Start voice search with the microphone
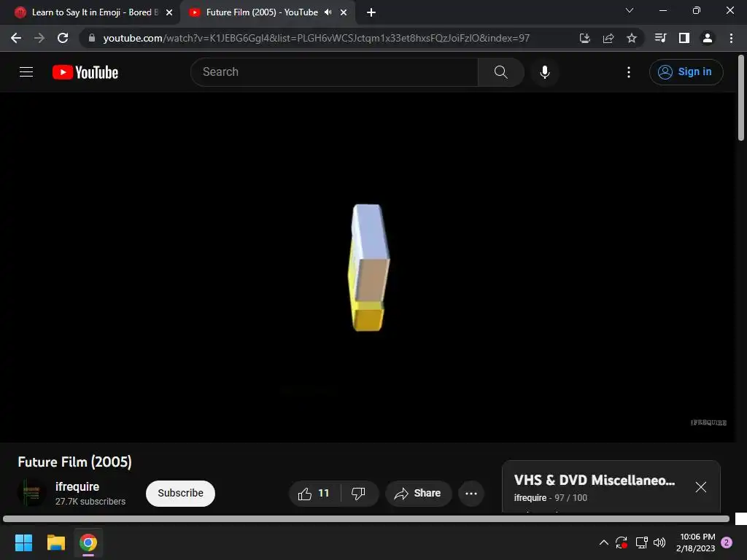 coord(545,72)
